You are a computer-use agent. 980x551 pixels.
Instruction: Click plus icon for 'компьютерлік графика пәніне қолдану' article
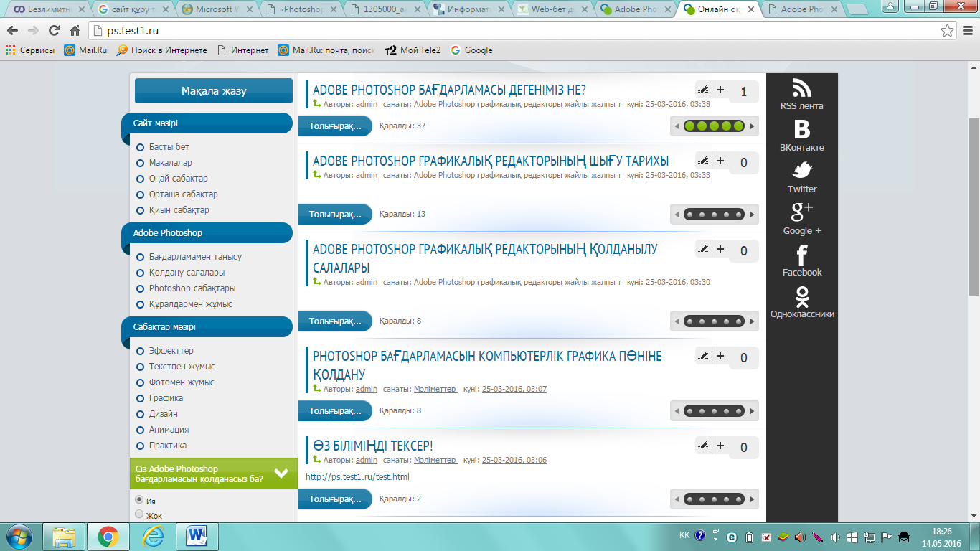(720, 356)
